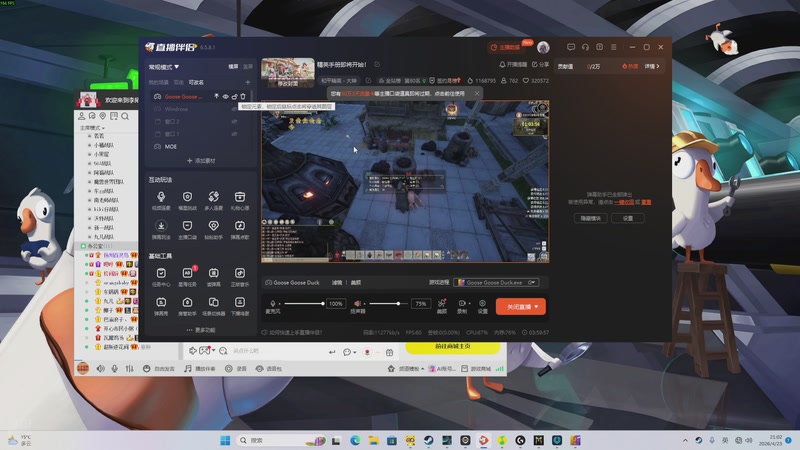Switch to the 竖屏 portrait tab
Image resolution: width=800 pixels, height=450 pixels.
[x=248, y=67]
